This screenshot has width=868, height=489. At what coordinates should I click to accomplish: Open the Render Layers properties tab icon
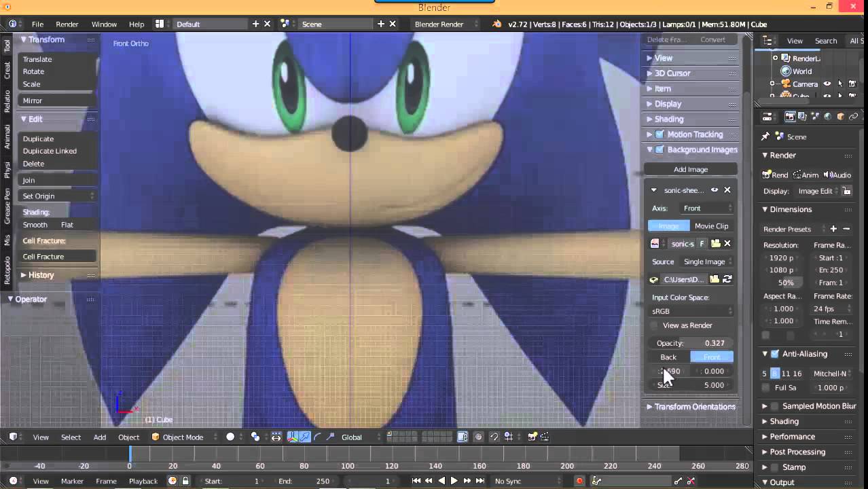[x=802, y=117]
